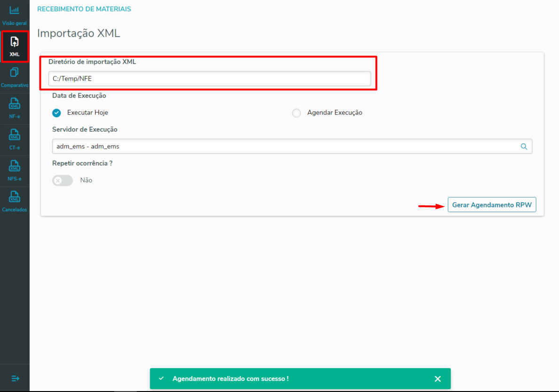Open the CT-e sidebar section
This screenshot has width=559, height=392.
(14, 139)
